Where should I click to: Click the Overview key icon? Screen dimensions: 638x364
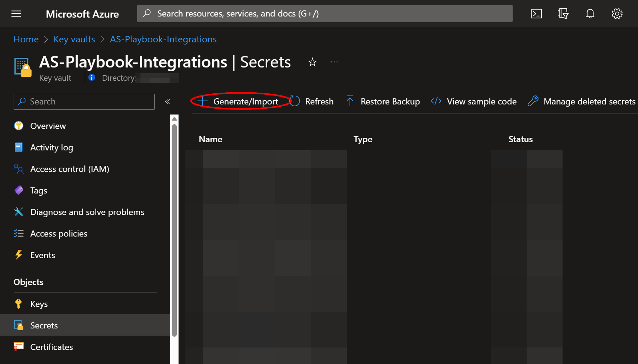point(19,126)
